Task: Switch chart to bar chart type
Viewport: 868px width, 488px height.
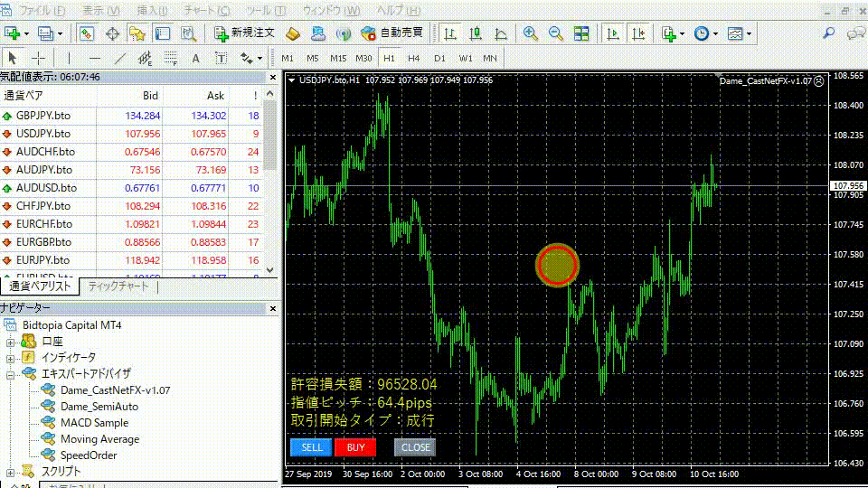Action: [450, 33]
